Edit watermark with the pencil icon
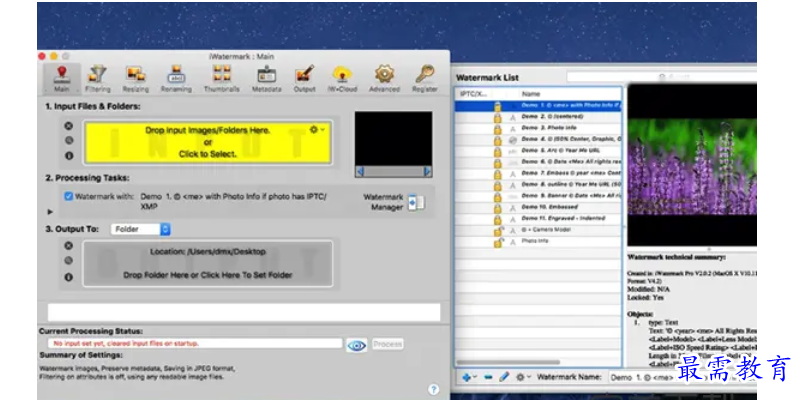 click(504, 377)
